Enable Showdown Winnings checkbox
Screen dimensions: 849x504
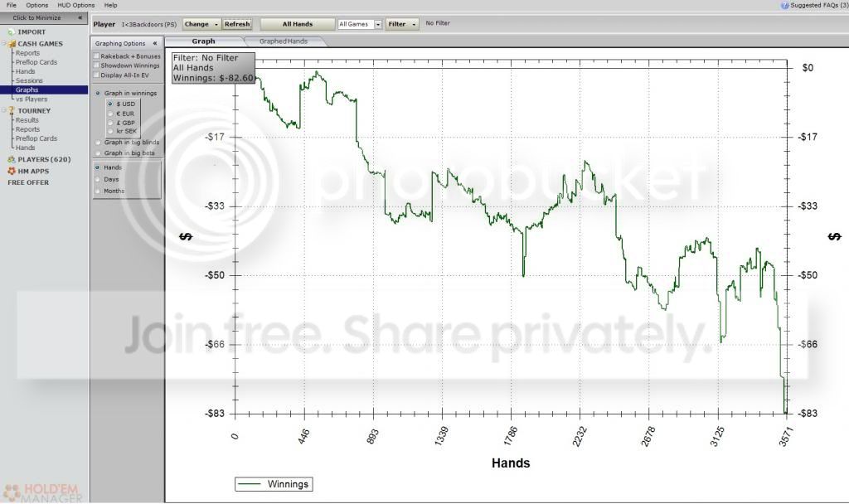pos(96,65)
